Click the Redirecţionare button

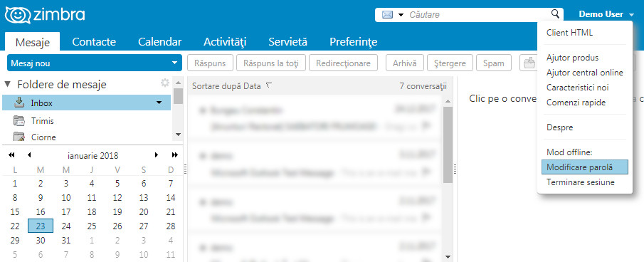point(344,63)
